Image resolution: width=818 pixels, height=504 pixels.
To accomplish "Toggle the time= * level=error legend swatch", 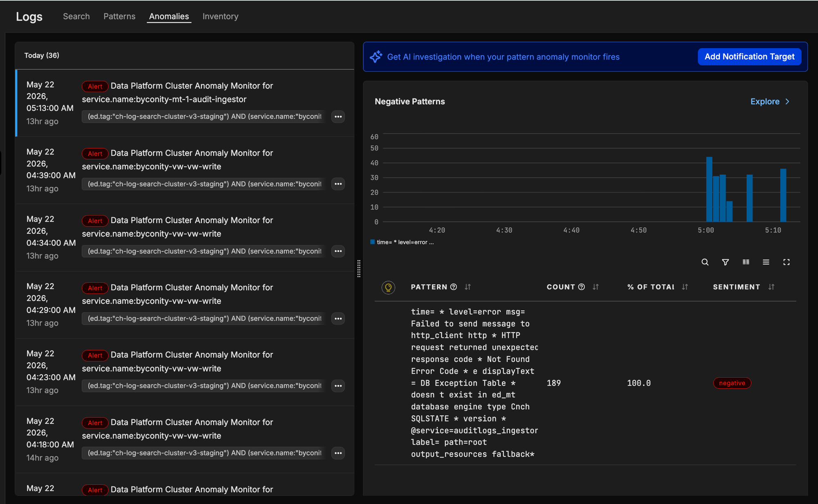I will pyautogui.click(x=372, y=242).
